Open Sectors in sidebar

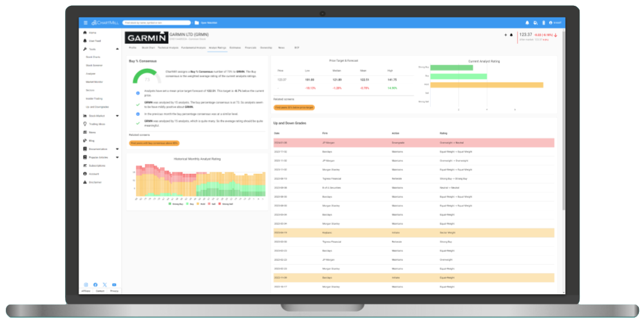90,90
